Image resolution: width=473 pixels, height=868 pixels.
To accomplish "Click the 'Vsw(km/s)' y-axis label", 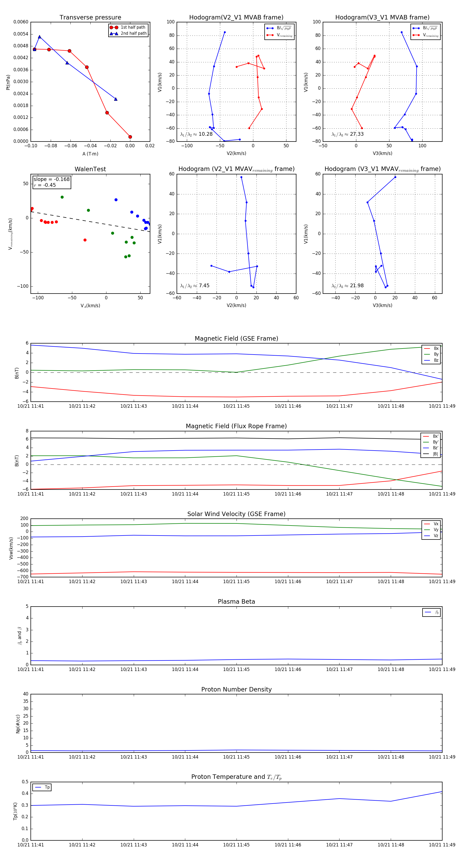I will click(x=11, y=548).
